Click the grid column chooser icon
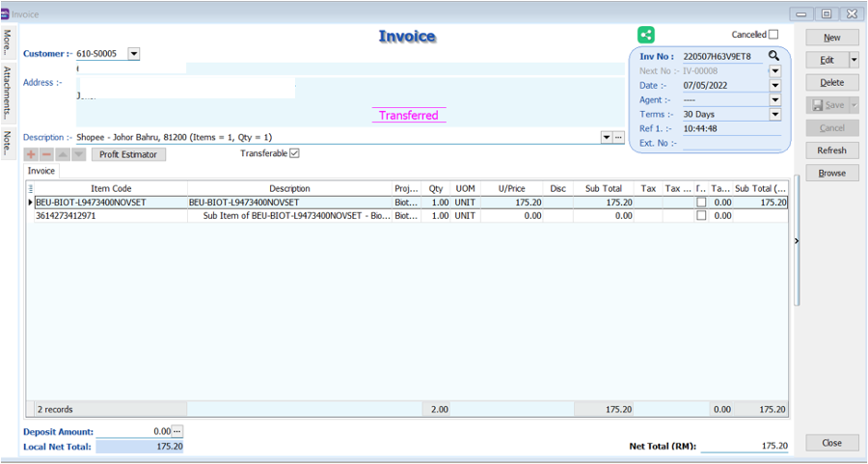Viewport: 868px width, 464px height. (30, 189)
